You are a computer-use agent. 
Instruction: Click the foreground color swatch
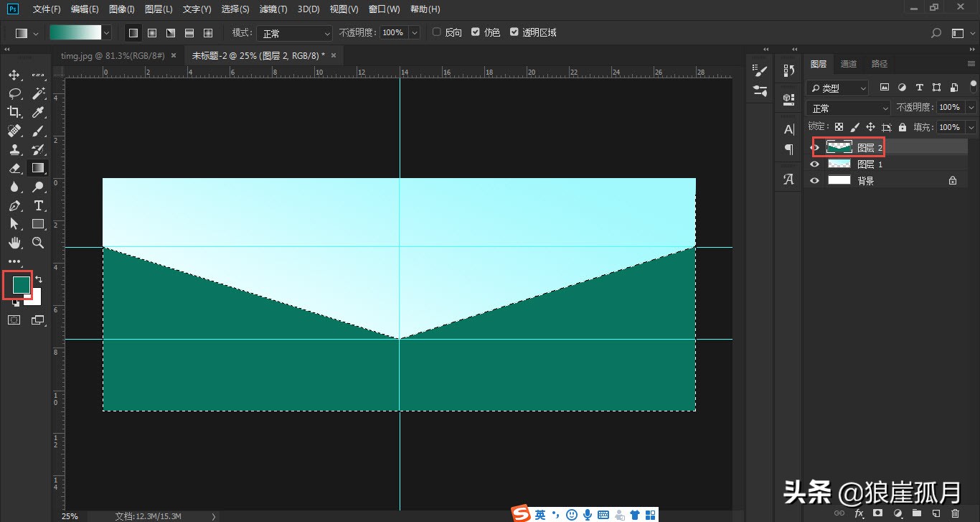[x=18, y=284]
